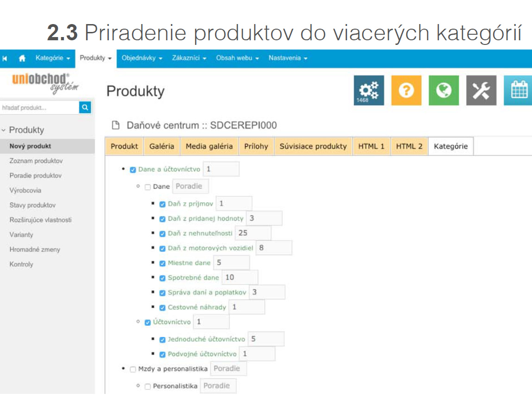This screenshot has width=532, height=399.
Task: Switch to the Súvisiace produkty tab
Action: tap(313, 146)
